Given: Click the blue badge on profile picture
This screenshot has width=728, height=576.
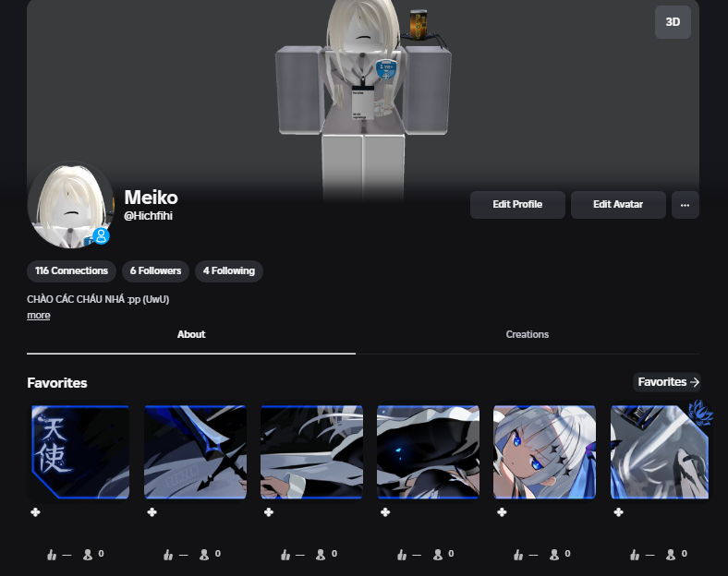Looking at the screenshot, I should pos(101,236).
